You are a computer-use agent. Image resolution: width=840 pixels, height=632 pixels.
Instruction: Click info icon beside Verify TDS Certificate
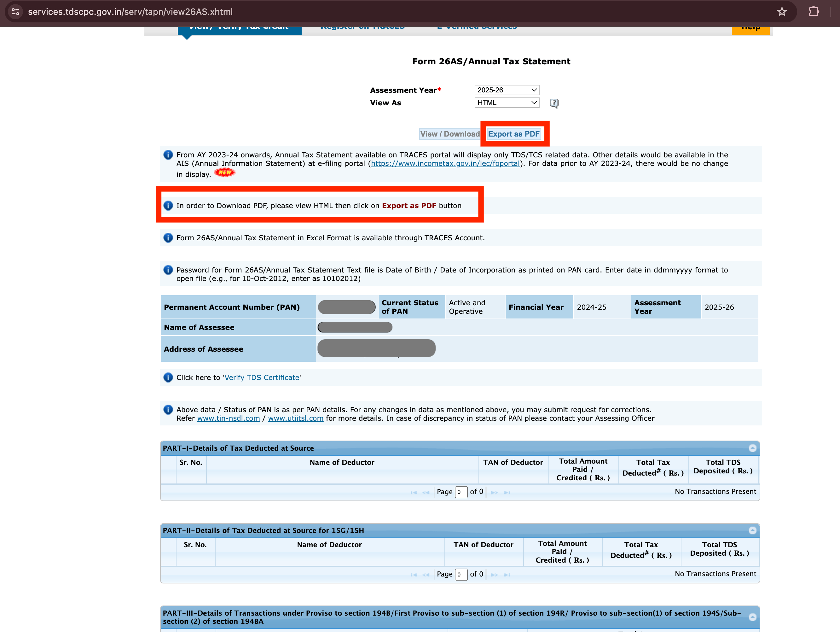coord(168,377)
